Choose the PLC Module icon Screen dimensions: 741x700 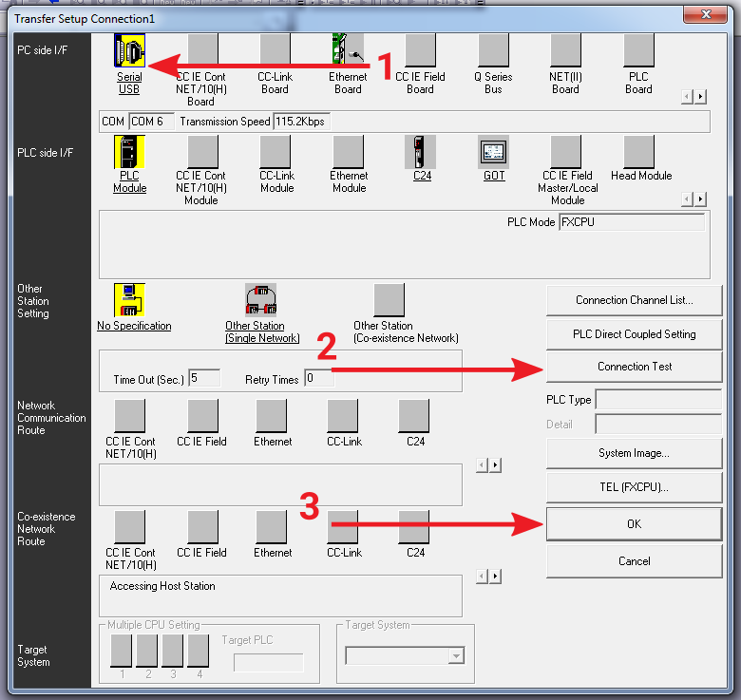tap(129, 151)
